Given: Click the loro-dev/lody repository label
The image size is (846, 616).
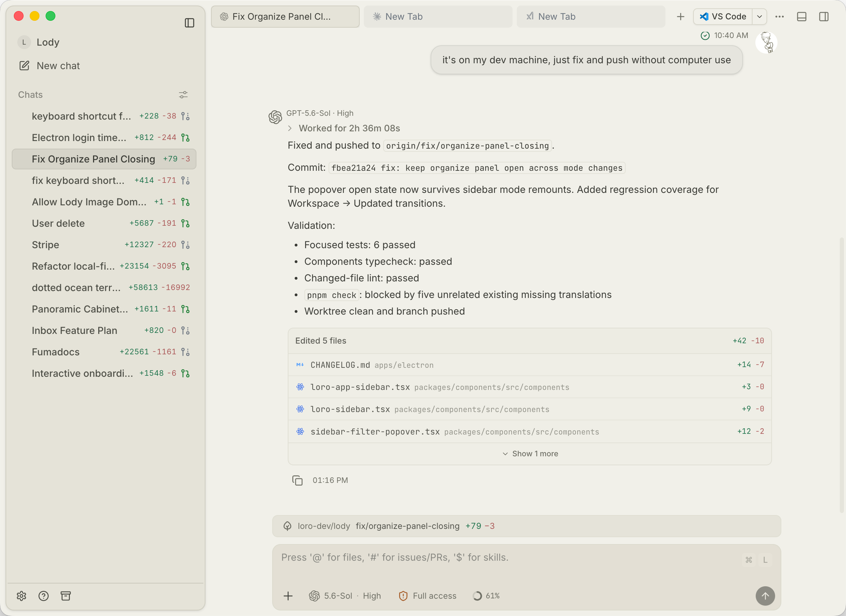Looking at the screenshot, I should pos(324,526).
